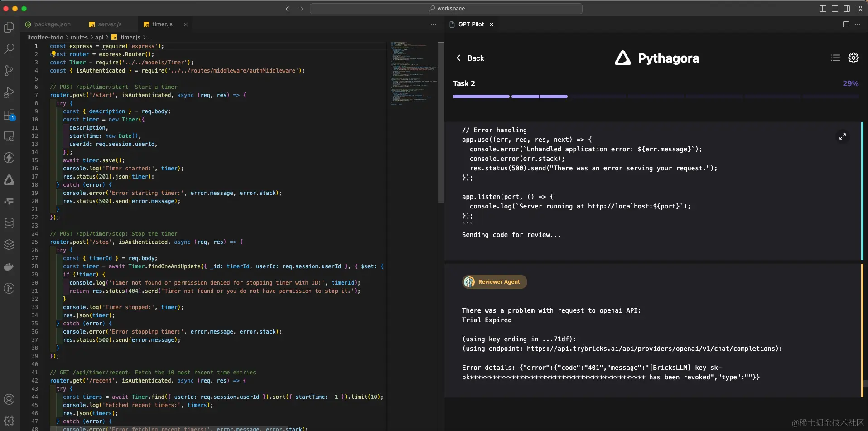The width and height of the screenshot is (868, 431).
Task: Click the Pythagora logo title
Action: (x=657, y=58)
